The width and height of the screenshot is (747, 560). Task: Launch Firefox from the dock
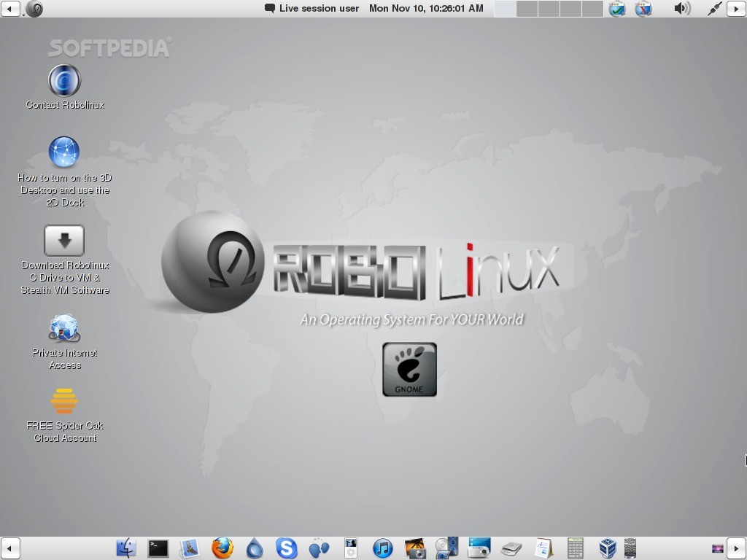222,548
